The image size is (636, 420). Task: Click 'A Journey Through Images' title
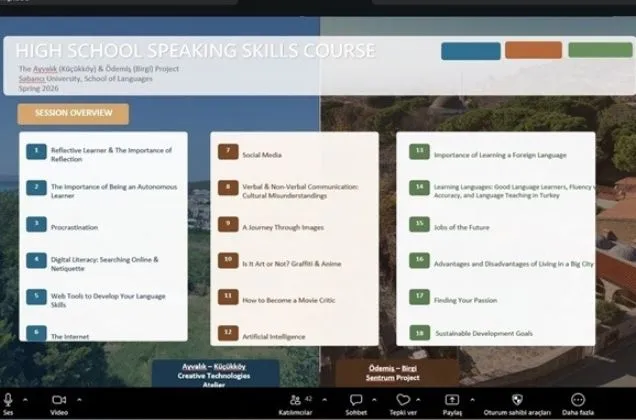pos(283,227)
